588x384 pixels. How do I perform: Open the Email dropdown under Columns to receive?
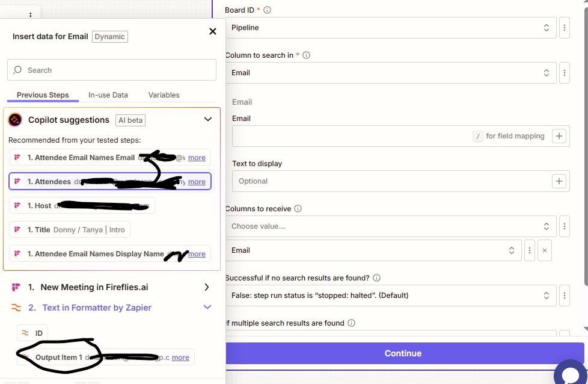pos(373,250)
